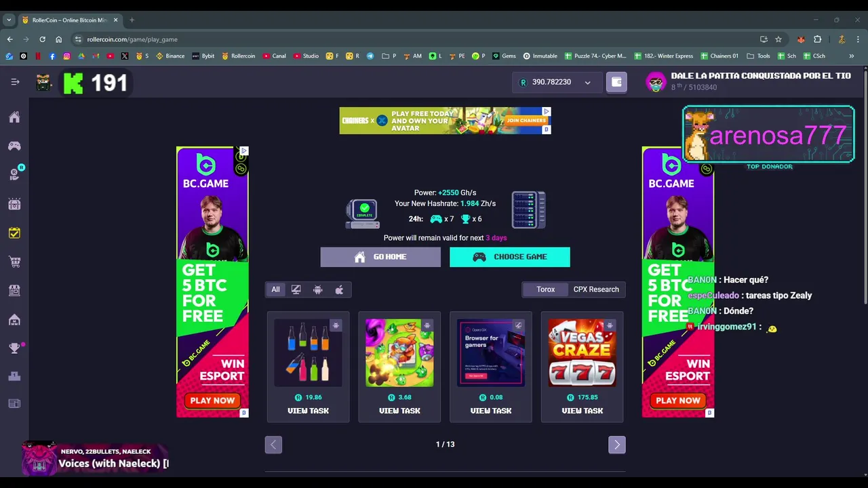Viewport: 868px width, 488px height.
Task: View task for Opera GX 0.08 offer
Action: [491, 411]
